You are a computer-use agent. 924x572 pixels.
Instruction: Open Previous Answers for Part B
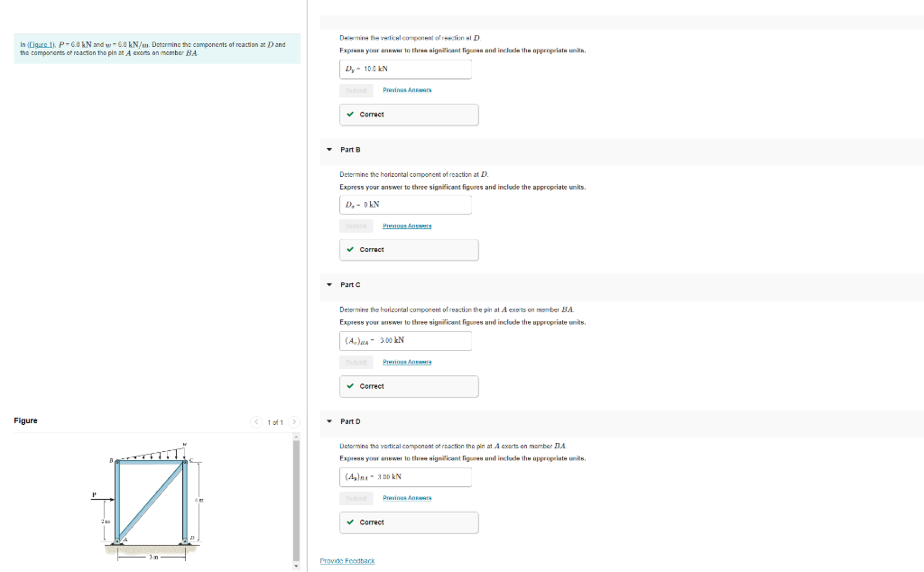[x=407, y=226]
